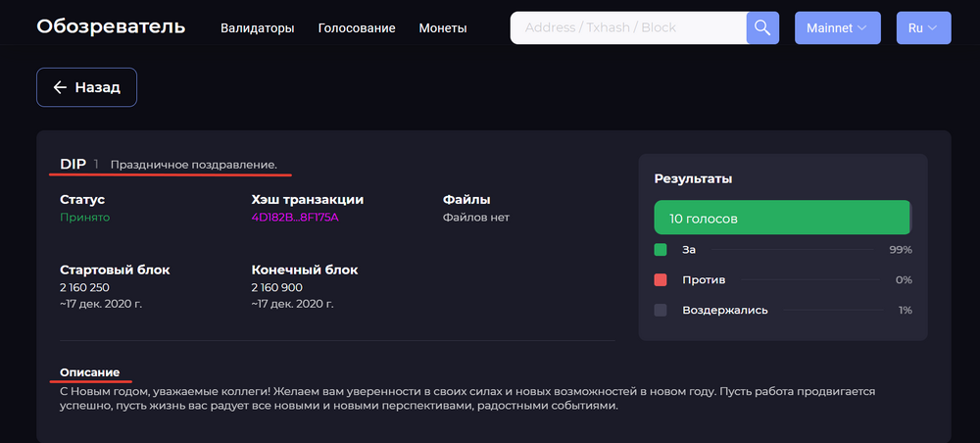Open transaction hash 4D182B...8F175A link
The width and height of the screenshot is (980, 443).
(295, 218)
